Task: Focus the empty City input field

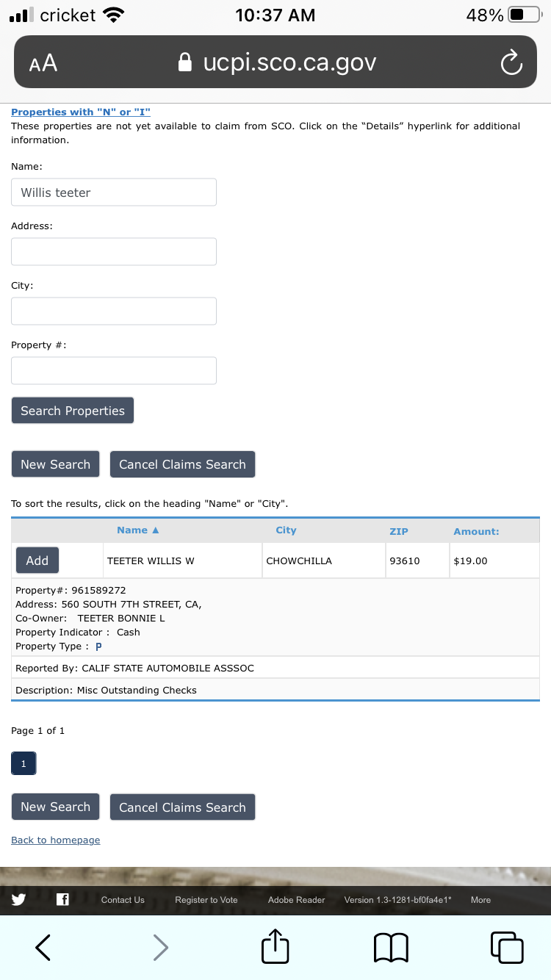Action: click(114, 311)
